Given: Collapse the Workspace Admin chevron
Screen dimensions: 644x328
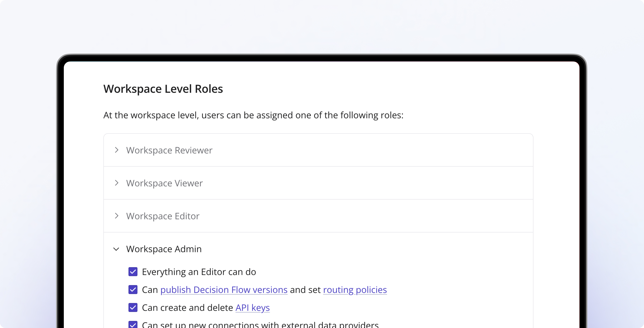Looking at the screenshot, I should (x=116, y=249).
